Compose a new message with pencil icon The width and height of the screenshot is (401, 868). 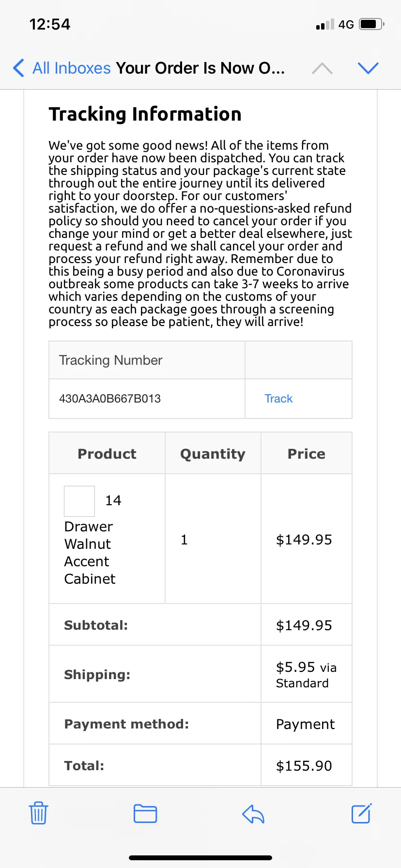pos(361,813)
